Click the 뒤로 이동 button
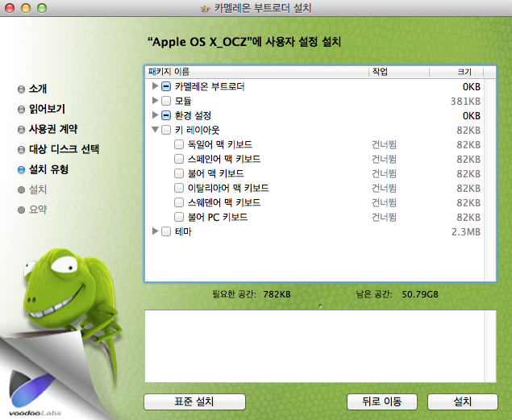This screenshot has width=512, height=420. (382, 401)
